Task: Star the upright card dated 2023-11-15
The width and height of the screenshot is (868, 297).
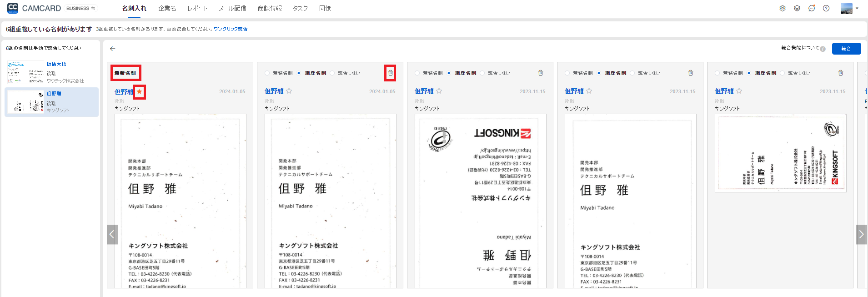Action: (589, 91)
